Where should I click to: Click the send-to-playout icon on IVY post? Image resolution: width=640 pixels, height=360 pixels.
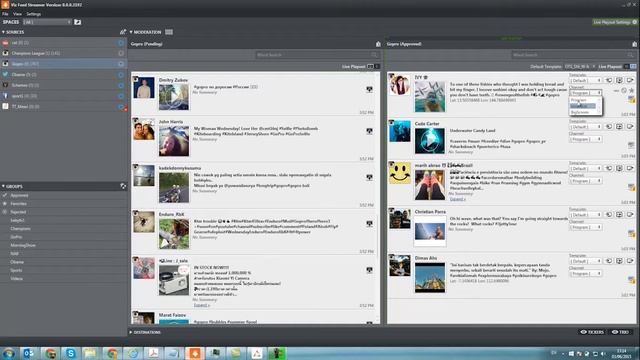[x=609, y=80]
